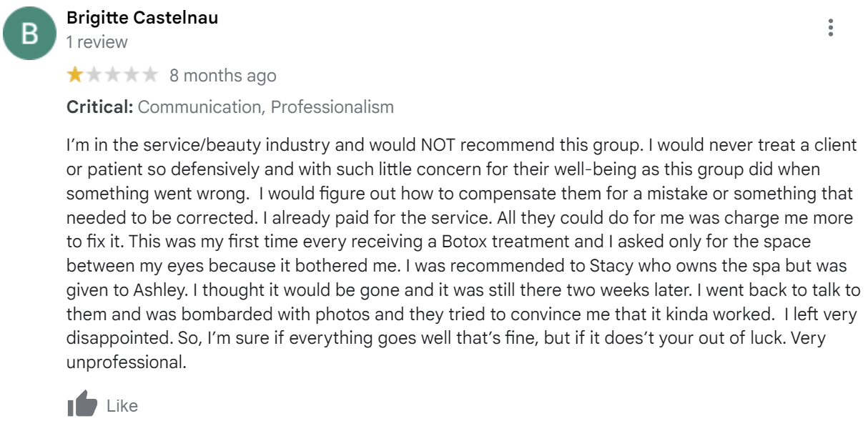Click the "8 months ago" timestamp

coord(222,76)
